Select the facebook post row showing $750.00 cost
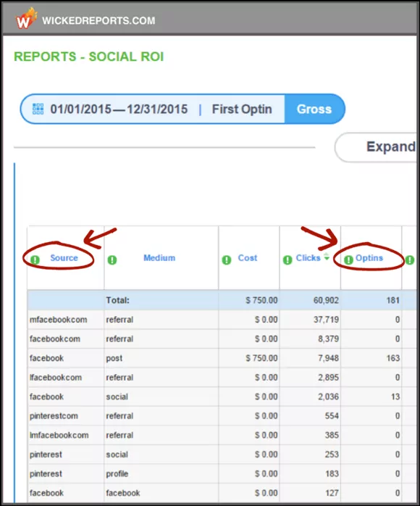 pos(214,358)
